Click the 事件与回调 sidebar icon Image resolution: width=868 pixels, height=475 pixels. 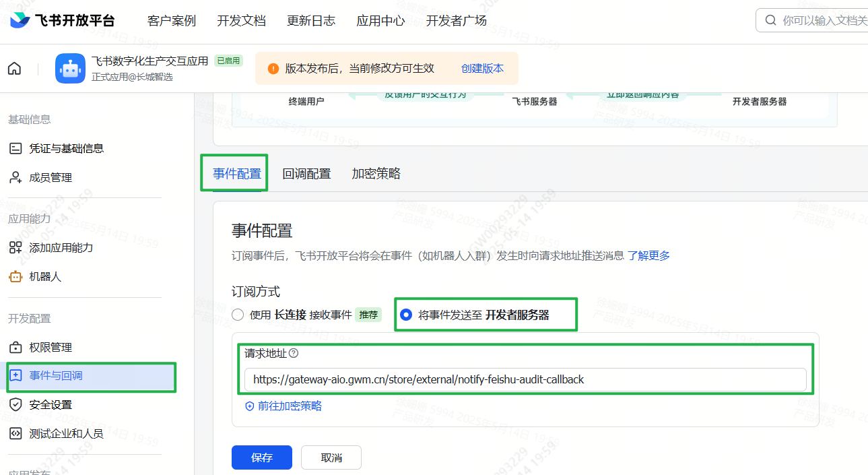click(x=15, y=375)
